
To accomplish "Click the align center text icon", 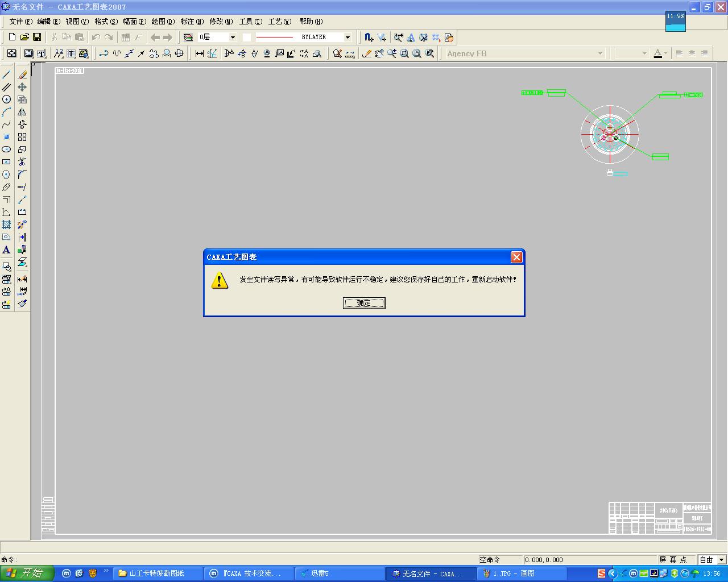I will click(692, 53).
